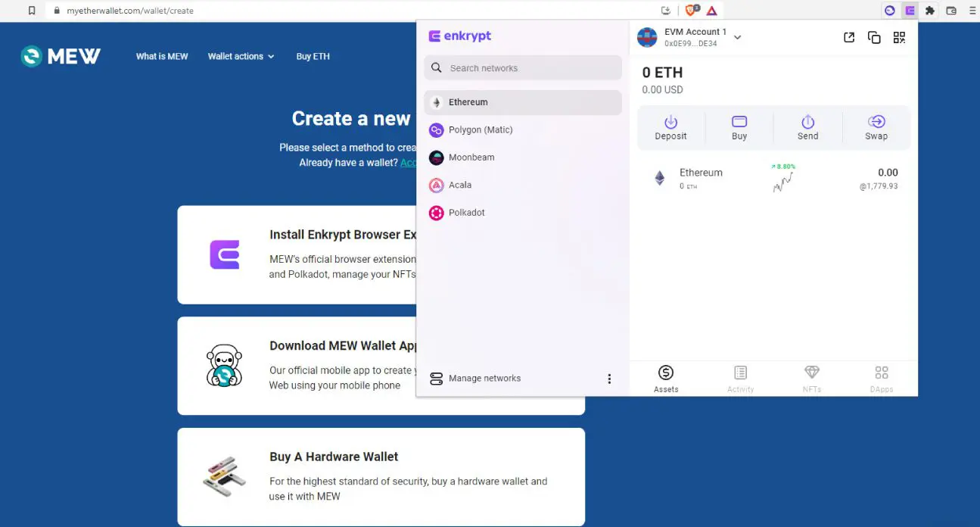Open What is MEW page

pyautogui.click(x=162, y=56)
